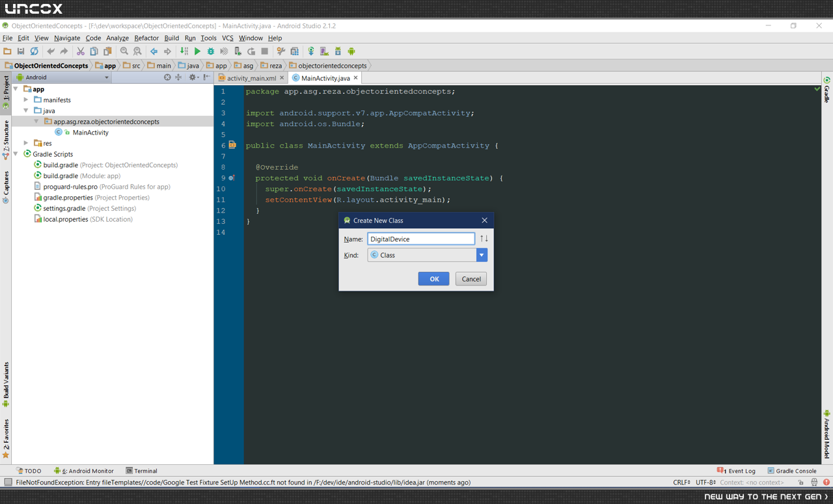The width and height of the screenshot is (833, 504).
Task: Open SDK Manager download icon
Action: pos(338,51)
